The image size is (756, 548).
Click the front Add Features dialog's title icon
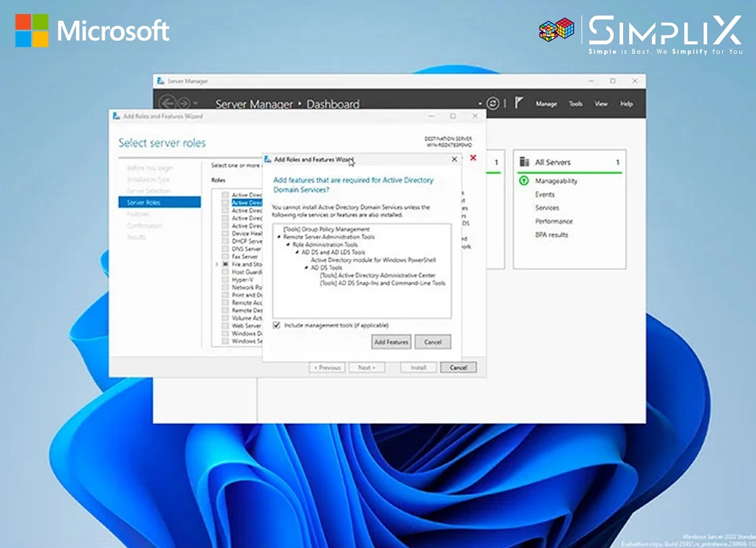point(268,160)
